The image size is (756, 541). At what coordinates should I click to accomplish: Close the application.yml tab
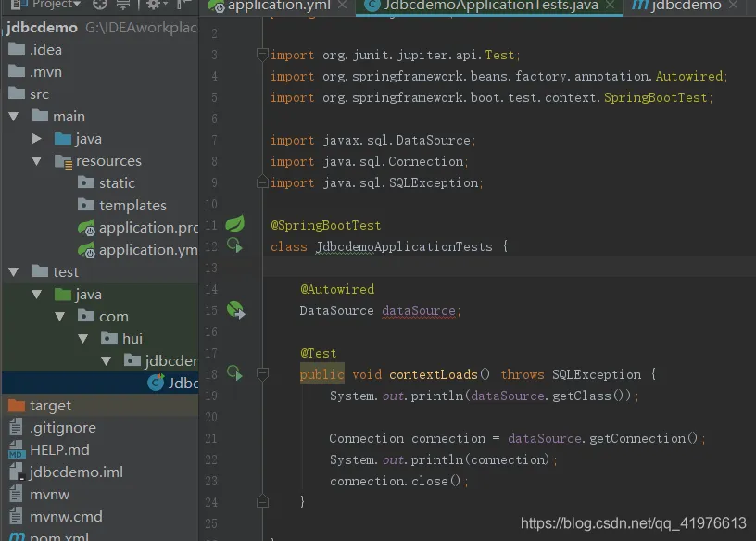point(342,5)
